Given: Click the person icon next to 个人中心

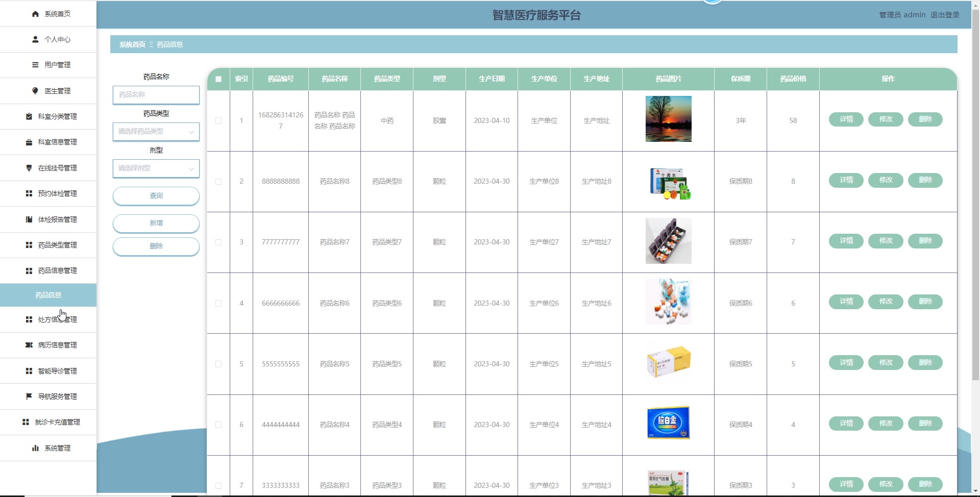Looking at the screenshot, I should [35, 39].
